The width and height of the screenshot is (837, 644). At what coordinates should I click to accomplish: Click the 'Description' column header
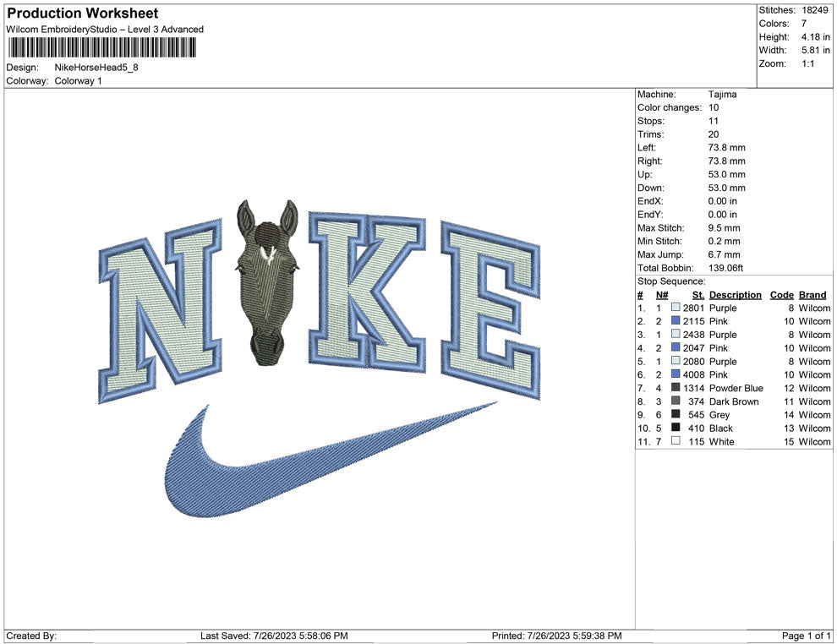click(x=735, y=294)
